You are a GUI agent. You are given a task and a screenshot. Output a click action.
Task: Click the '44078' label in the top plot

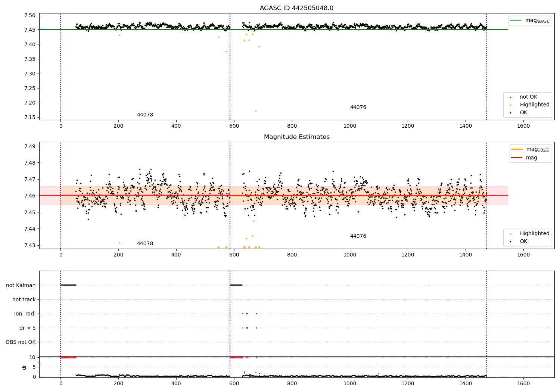[145, 115]
